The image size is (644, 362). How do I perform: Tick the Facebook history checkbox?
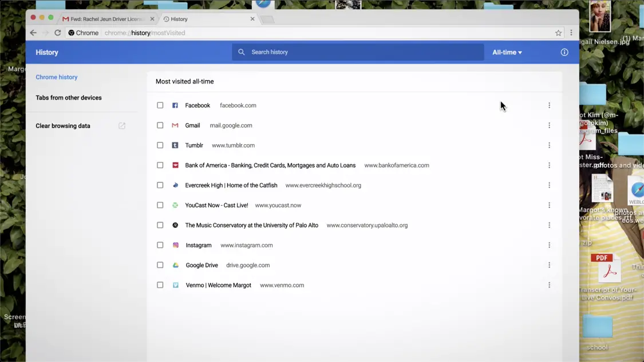[x=160, y=105]
